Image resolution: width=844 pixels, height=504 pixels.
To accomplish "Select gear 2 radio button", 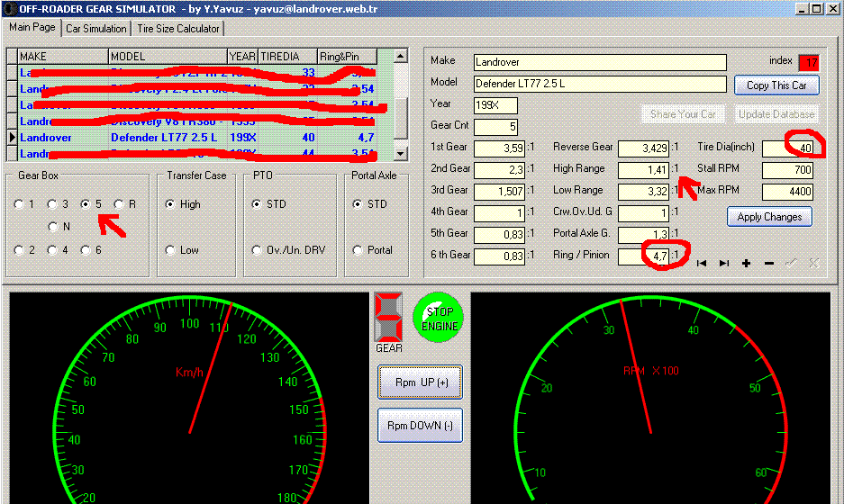I will [19, 250].
